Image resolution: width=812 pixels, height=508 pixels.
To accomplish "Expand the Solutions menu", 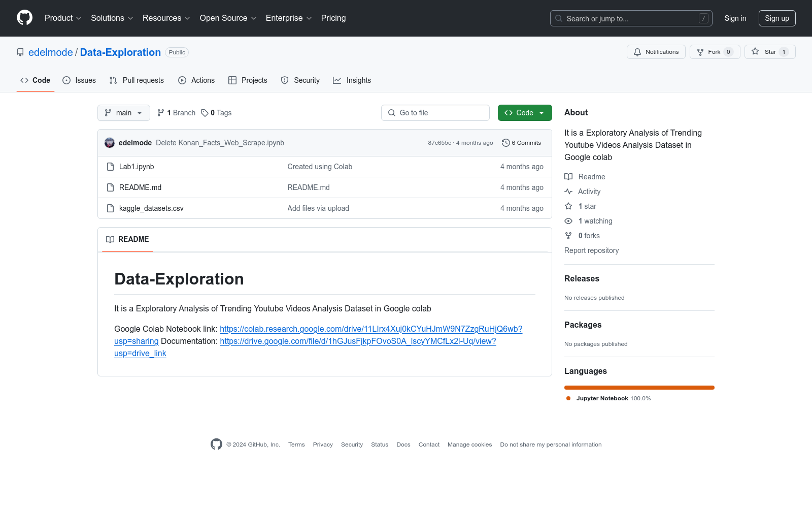I will coord(112,18).
